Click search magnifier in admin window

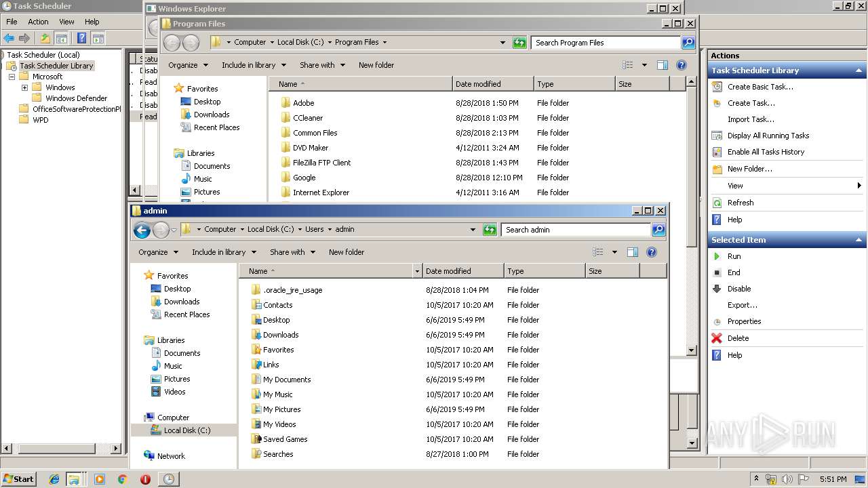click(658, 230)
